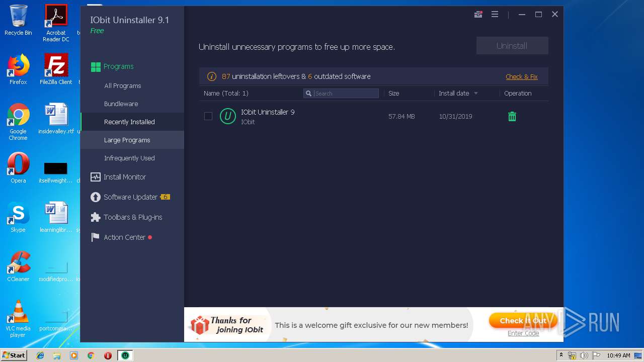The height and width of the screenshot is (362, 644).
Task: Open FileZilla Client desktop shortcut
Action: point(56,69)
